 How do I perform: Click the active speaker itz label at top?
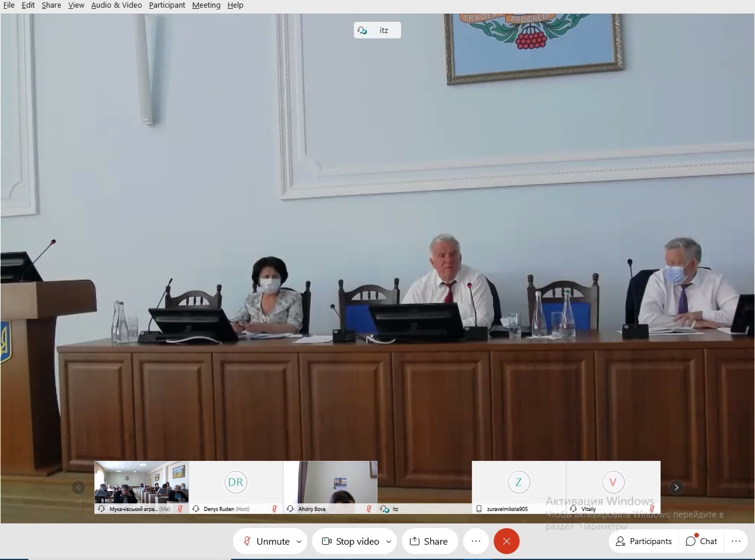(377, 30)
